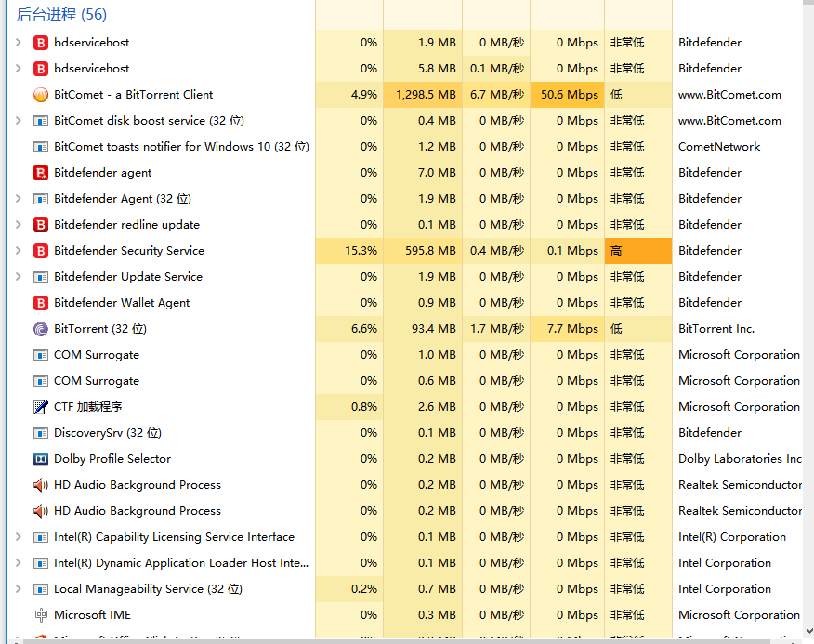Expand BitComet disk boost service row
The height and width of the screenshot is (644, 814).
pos(19,121)
